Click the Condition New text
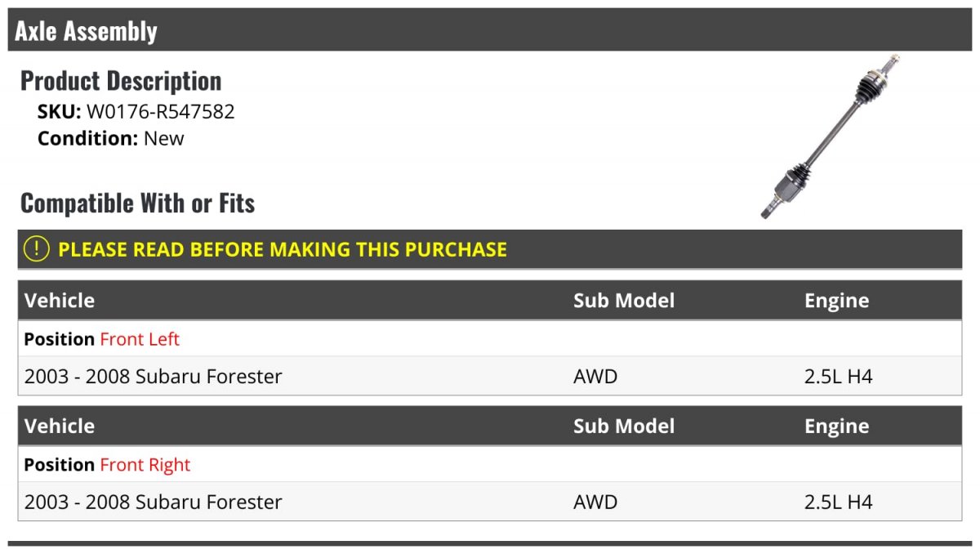The height and width of the screenshot is (554, 980). 111,138
